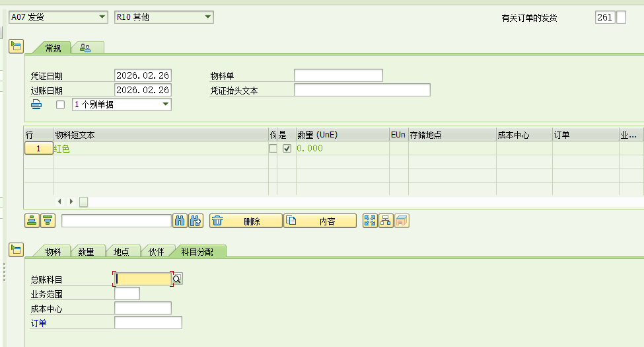
Task: Collapse the header data section toggle
Action: (x=16, y=46)
